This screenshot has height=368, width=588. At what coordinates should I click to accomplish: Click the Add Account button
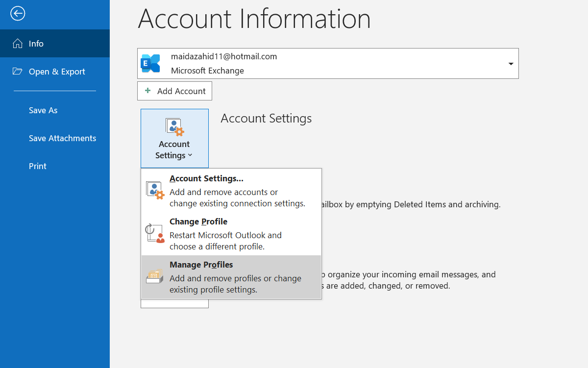[x=175, y=91]
